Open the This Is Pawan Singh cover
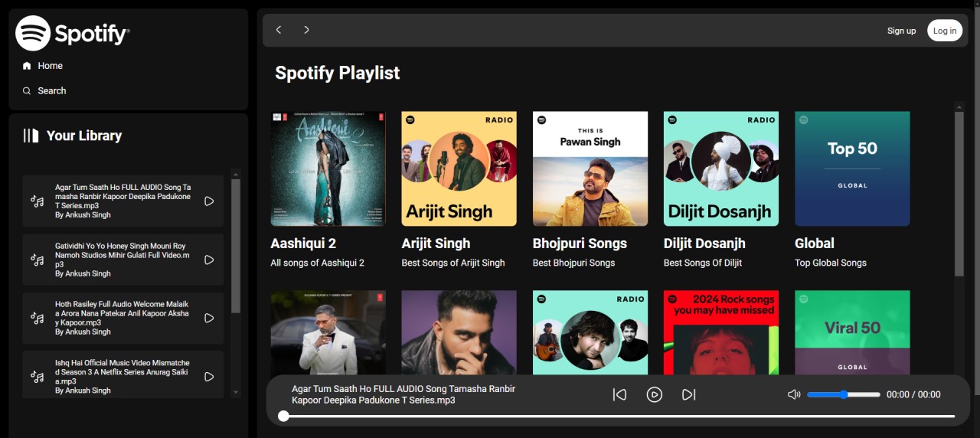 click(x=590, y=168)
